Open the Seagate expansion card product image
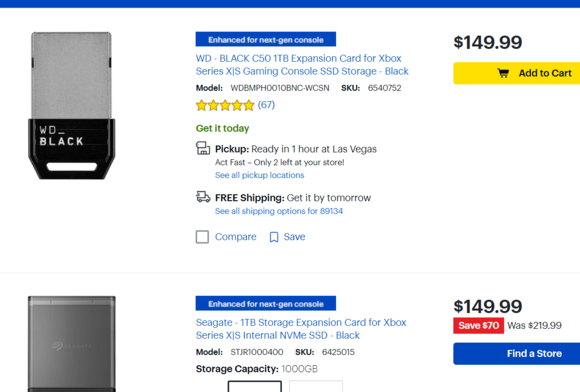The image size is (580, 392). click(72, 344)
